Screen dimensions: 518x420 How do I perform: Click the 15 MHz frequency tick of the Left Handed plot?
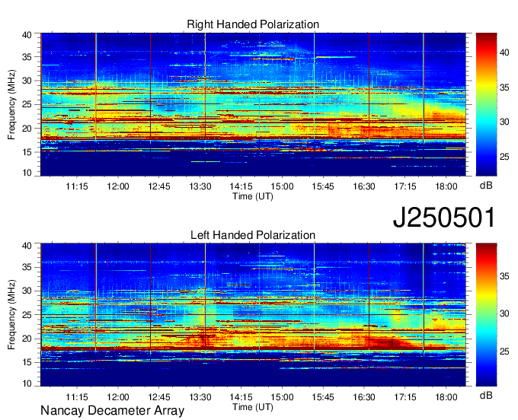[27, 362]
